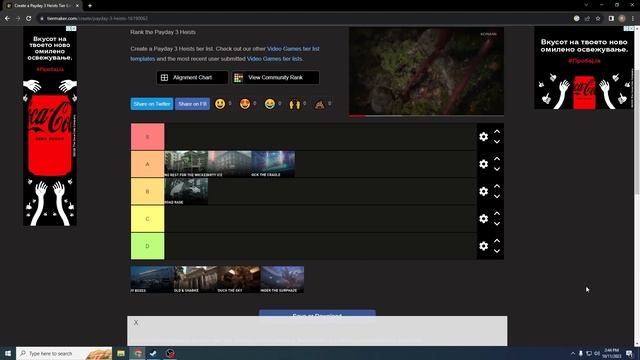Click the tiermaker.com address bar
Viewport: 640px width, 360px height.
point(302,18)
